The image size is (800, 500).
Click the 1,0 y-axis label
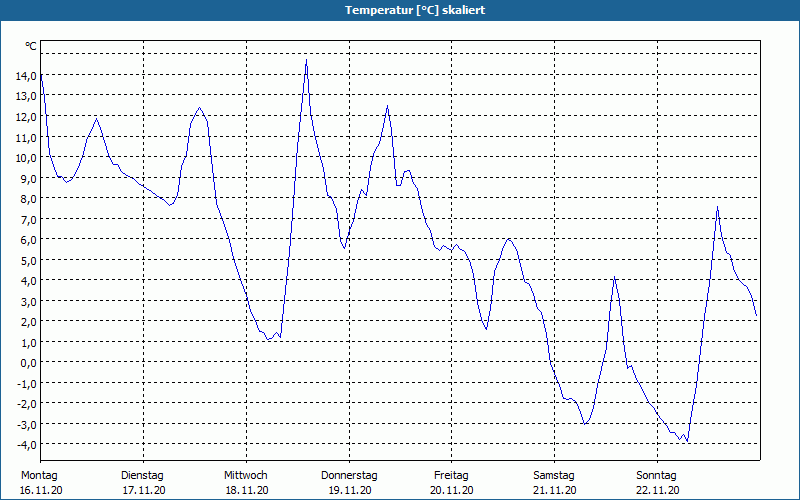point(28,342)
